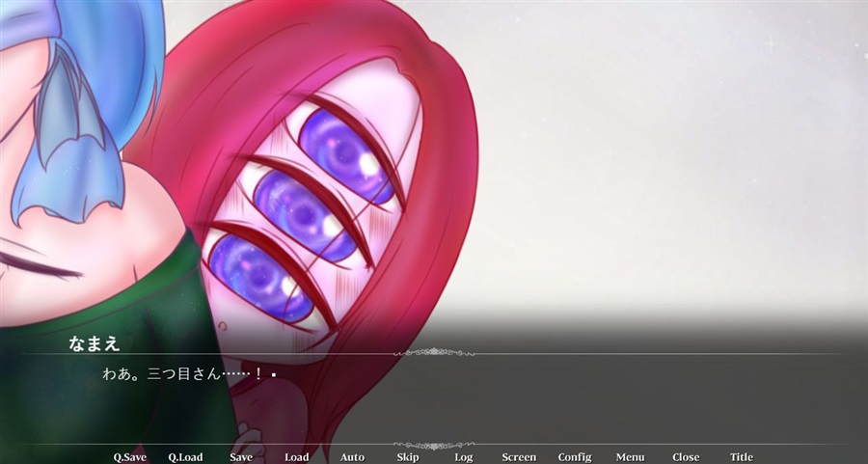Open the game Menu
The width and height of the screenshot is (868, 464).
coord(630,457)
